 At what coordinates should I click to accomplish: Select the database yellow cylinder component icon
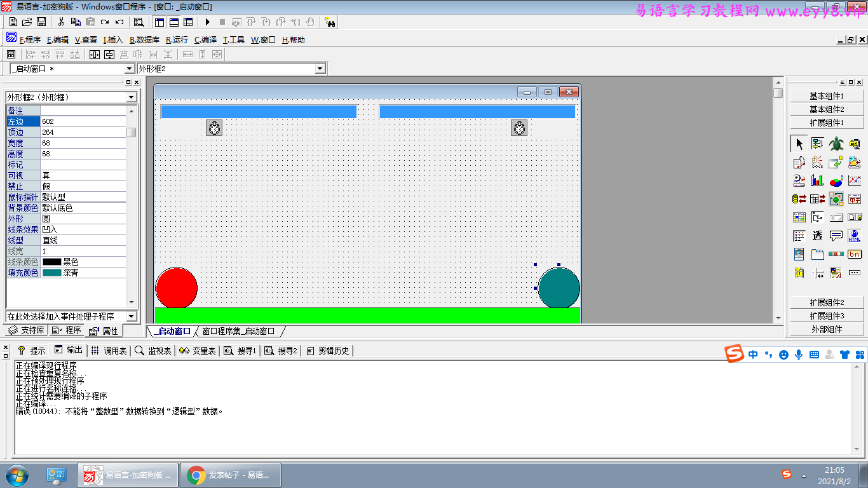coord(799,200)
